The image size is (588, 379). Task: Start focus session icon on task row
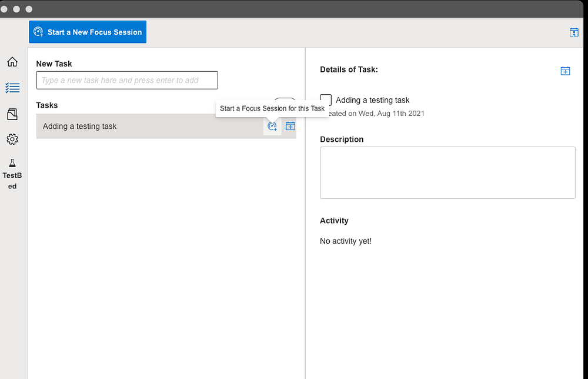click(272, 126)
